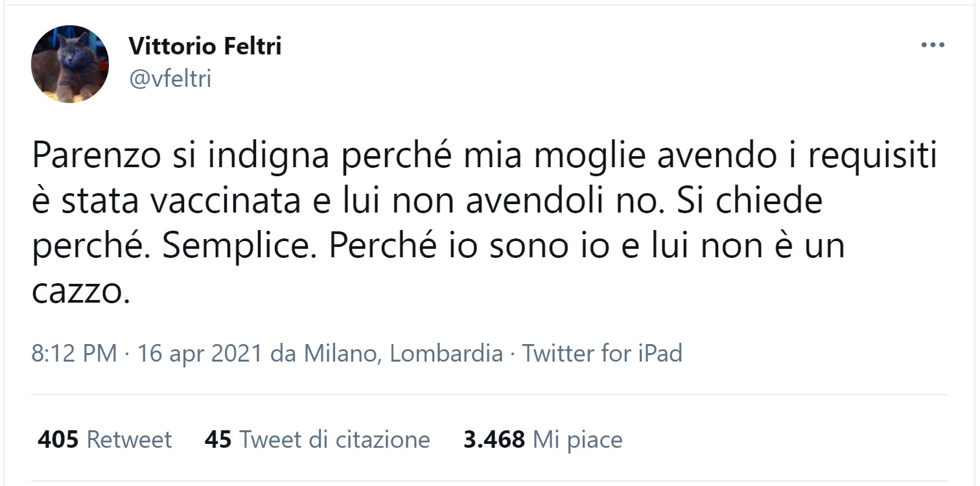
Task: Click the @vfeltri handle
Action: [x=170, y=78]
